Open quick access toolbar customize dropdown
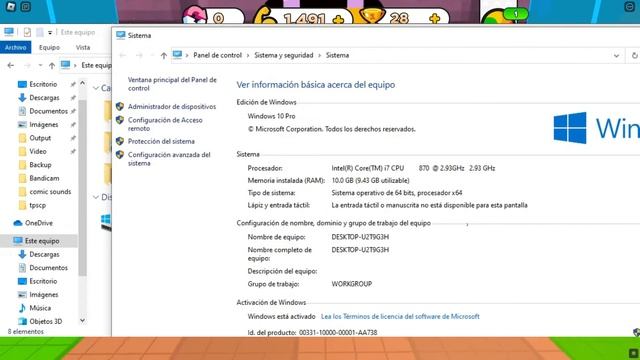This screenshot has height=360, width=640. click(x=50, y=32)
